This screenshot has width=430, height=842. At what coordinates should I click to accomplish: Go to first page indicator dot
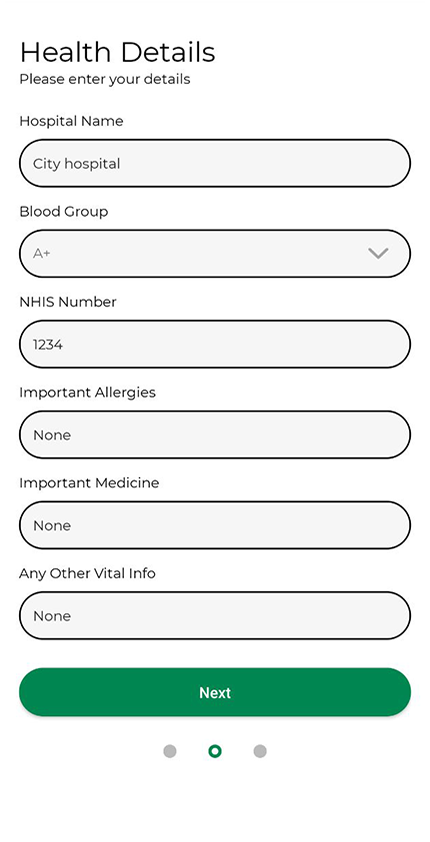pyautogui.click(x=170, y=751)
